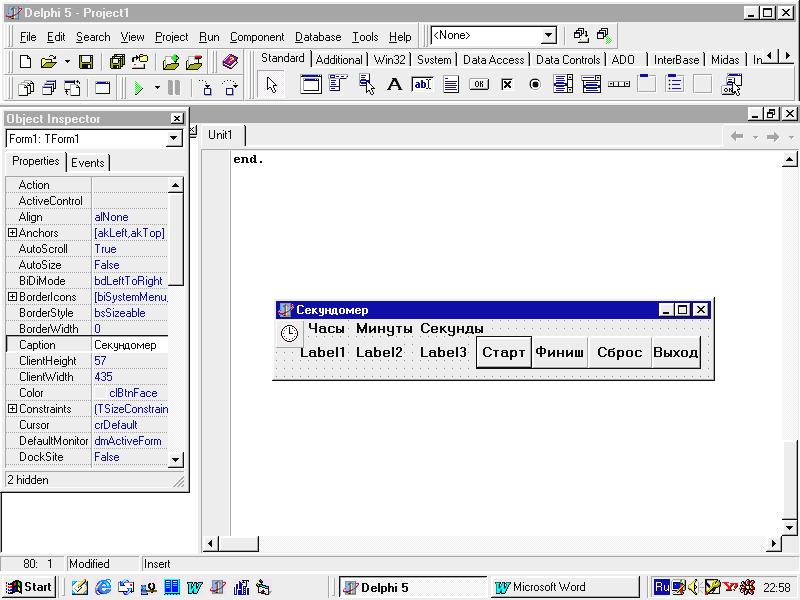Select the ScrollBar component in palette
This screenshot has width=800, height=600.
click(619, 84)
